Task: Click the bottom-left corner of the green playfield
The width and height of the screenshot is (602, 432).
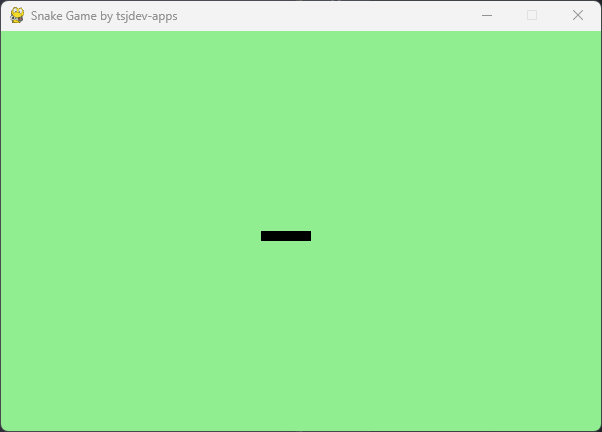Action: click(x=6, y=425)
